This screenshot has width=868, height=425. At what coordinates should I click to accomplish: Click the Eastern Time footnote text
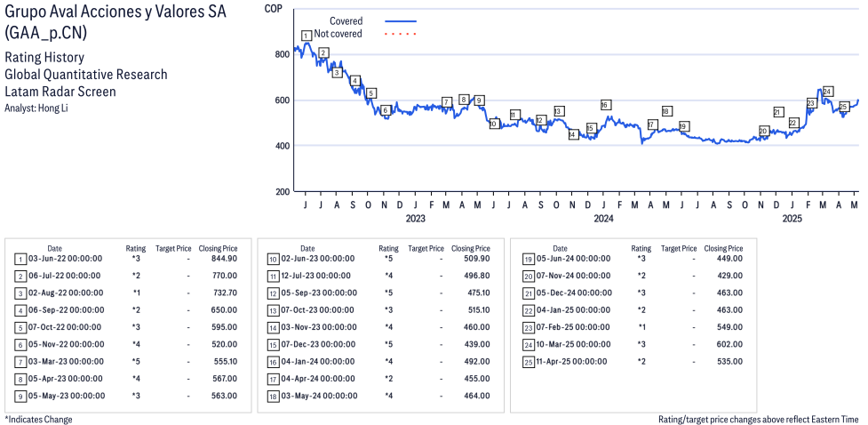(x=760, y=420)
